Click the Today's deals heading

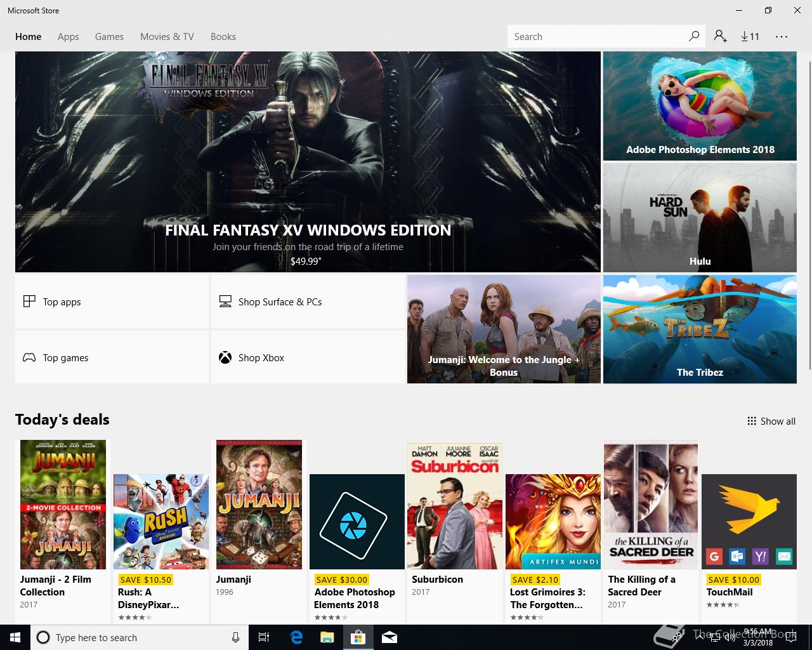tap(62, 420)
